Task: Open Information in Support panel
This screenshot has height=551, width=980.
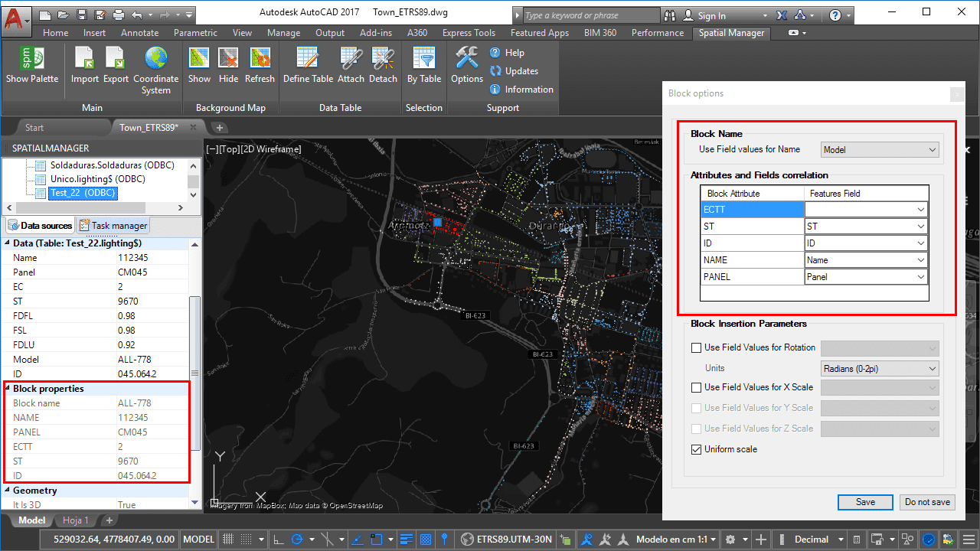Action: tap(521, 90)
